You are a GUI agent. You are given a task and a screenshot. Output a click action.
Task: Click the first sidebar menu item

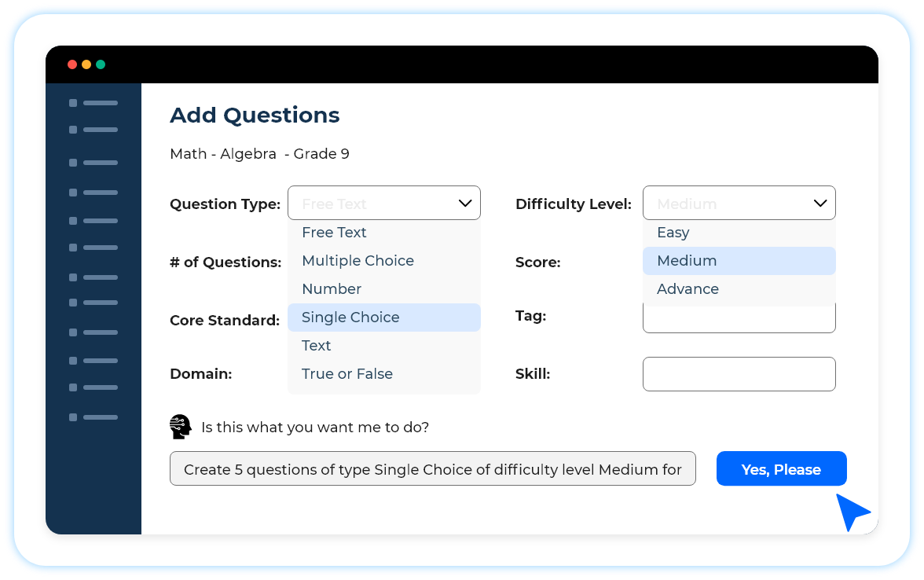click(x=93, y=103)
